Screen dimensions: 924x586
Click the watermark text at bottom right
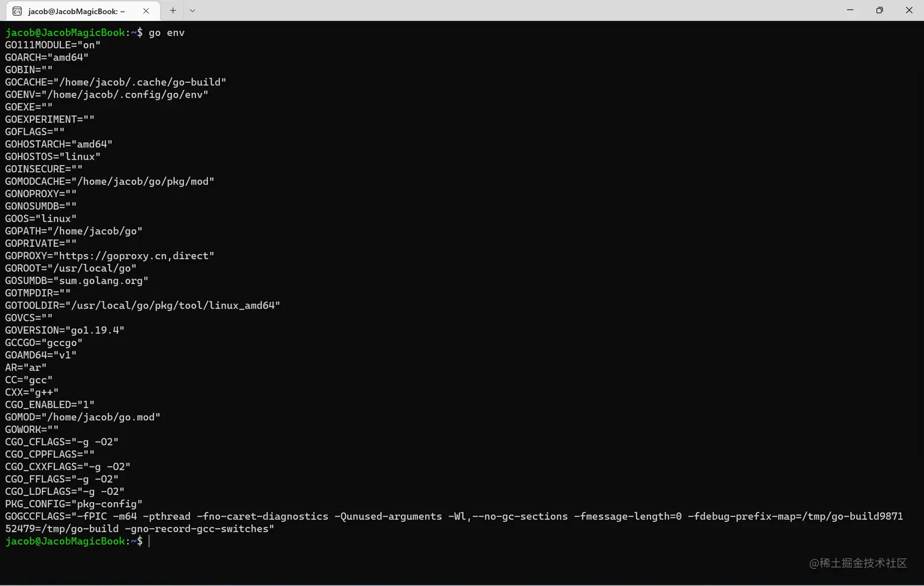click(x=858, y=563)
